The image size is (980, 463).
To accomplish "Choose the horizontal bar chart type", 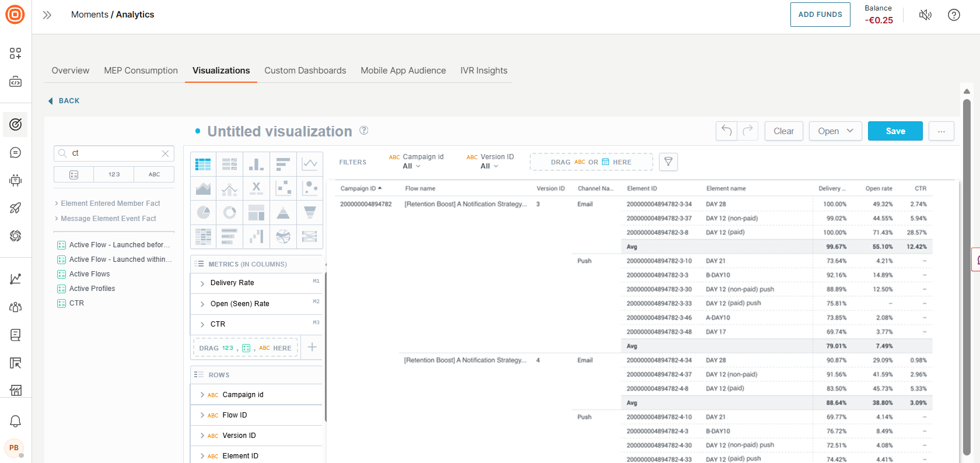I will point(283,164).
